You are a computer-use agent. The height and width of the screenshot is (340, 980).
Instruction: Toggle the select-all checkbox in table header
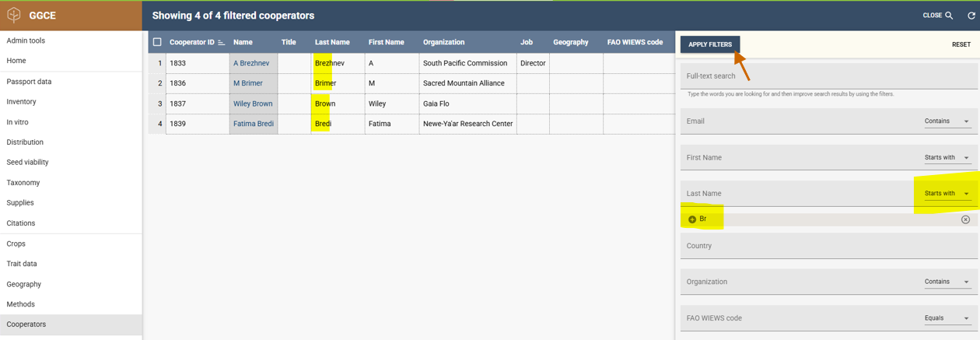pyautogui.click(x=157, y=42)
